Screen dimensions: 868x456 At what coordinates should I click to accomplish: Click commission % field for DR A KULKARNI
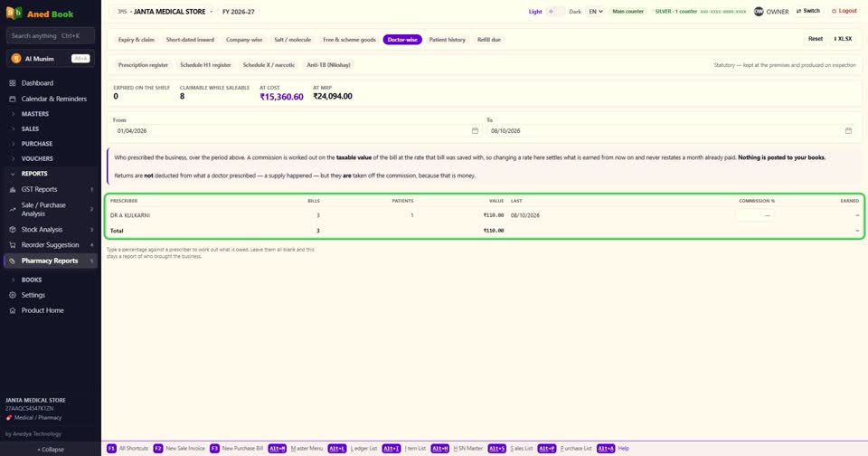click(x=755, y=215)
